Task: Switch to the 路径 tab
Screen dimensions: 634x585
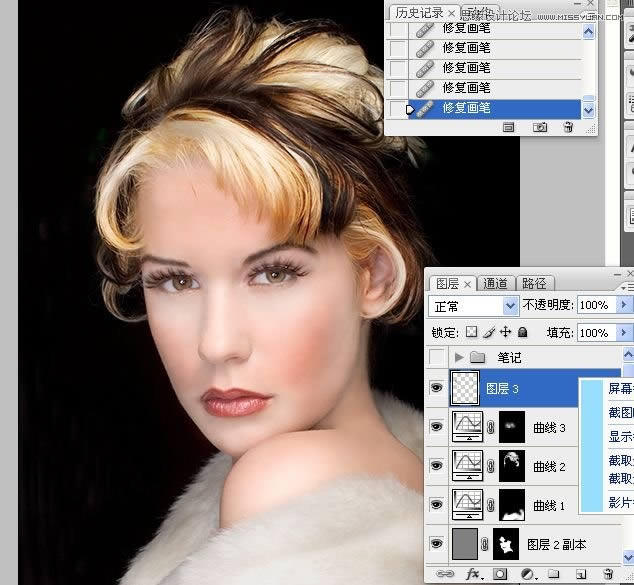Action: coord(534,283)
